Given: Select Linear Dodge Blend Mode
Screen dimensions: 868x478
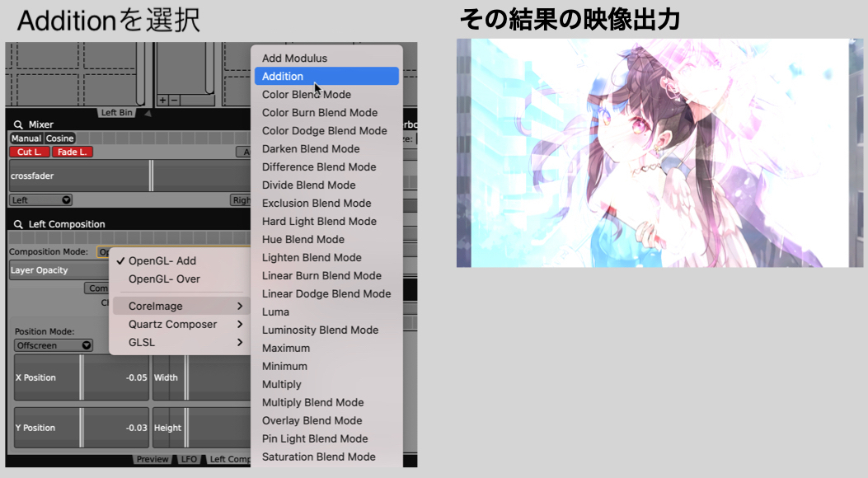Looking at the screenshot, I should [326, 293].
